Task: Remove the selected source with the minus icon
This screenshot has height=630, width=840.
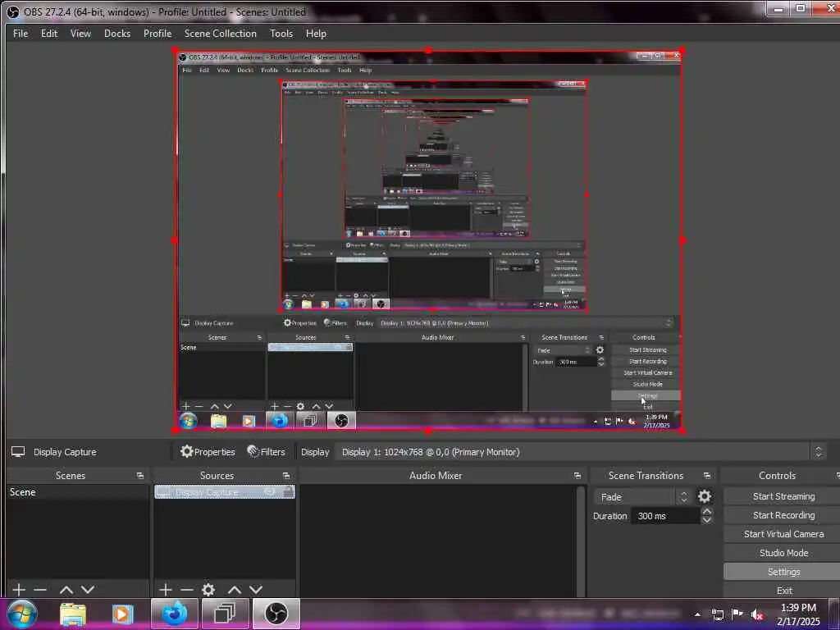Action: point(187,590)
